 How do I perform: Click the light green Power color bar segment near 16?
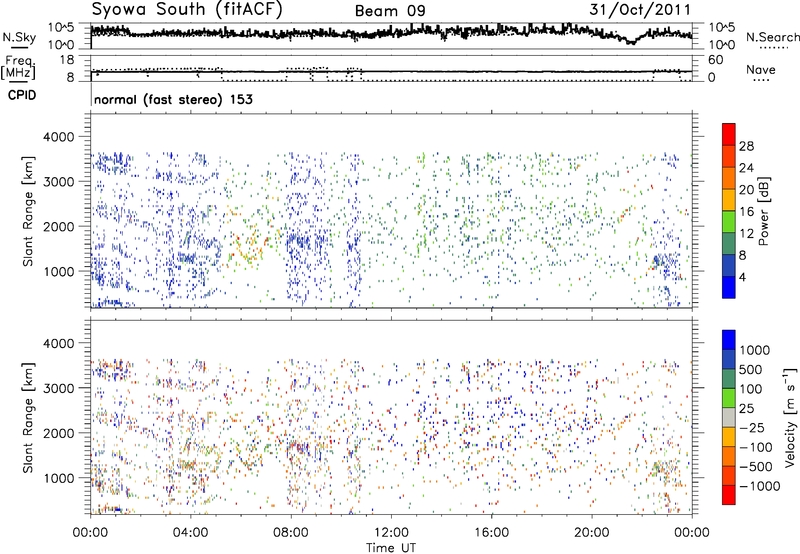(729, 221)
